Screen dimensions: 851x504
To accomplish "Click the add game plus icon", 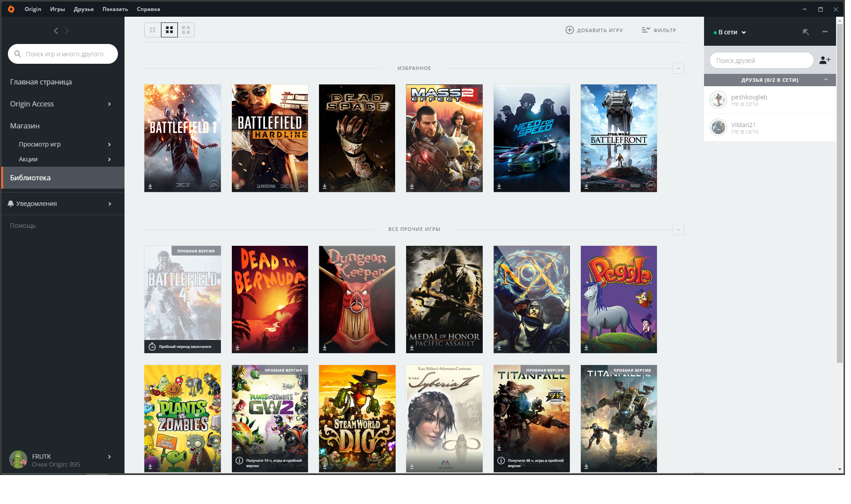I will (x=569, y=30).
